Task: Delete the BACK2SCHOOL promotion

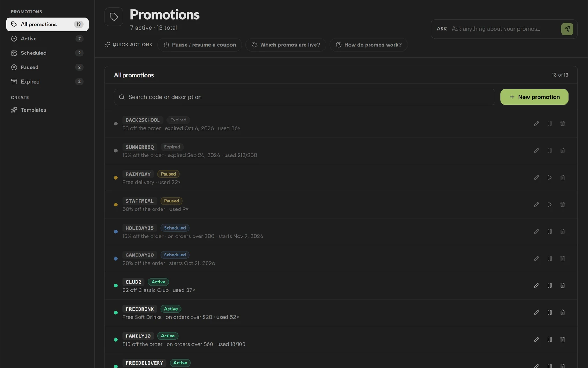Action: [x=563, y=124]
